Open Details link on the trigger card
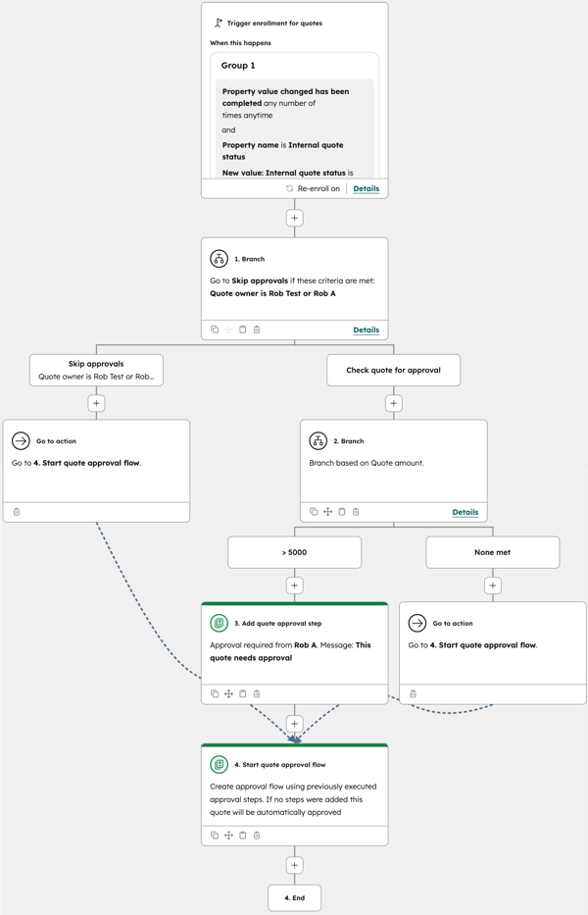588x915 pixels. click(x=366, y=188)
